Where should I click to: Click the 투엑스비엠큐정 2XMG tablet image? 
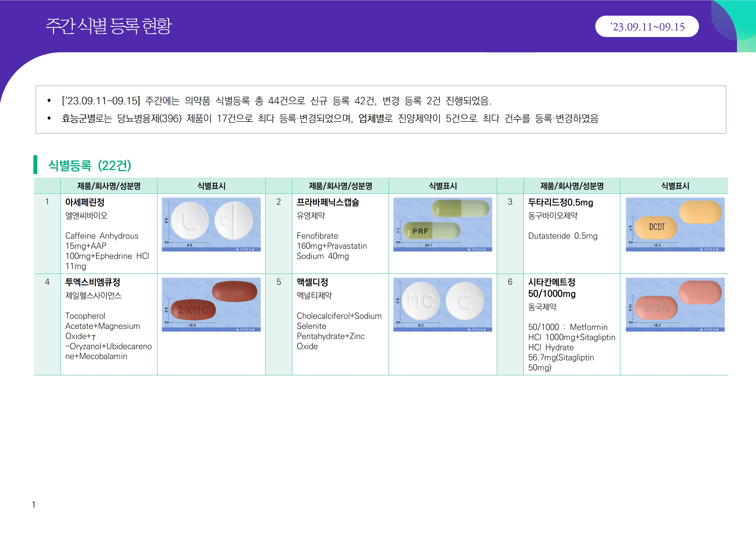click(x=211, y=304)
